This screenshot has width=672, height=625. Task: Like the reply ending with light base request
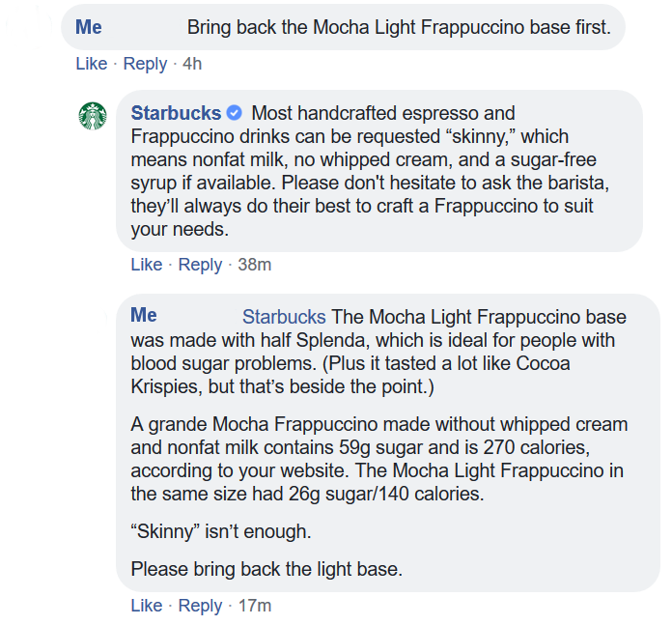point(146,606)
